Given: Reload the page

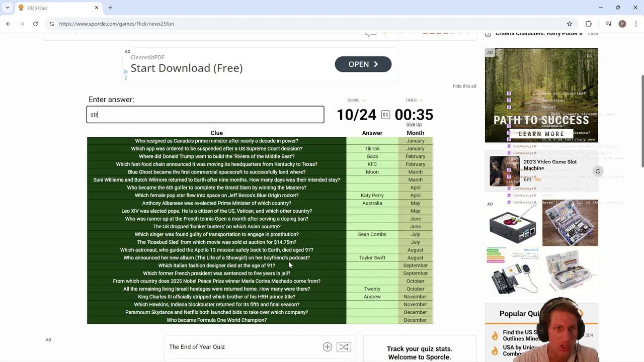Looking at the screenshot, I should point(35,24).
